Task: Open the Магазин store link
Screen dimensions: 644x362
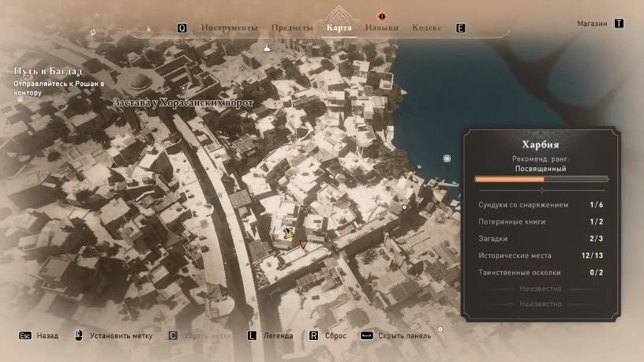Action: pos(592,24)
